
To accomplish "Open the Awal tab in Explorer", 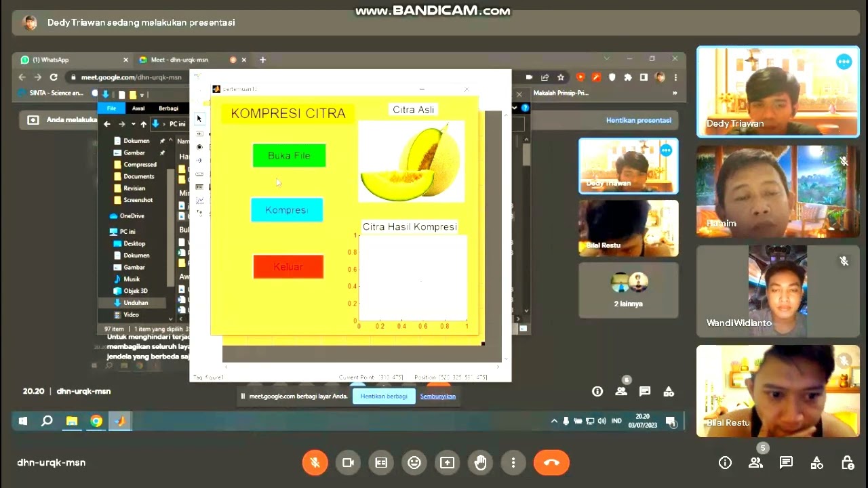I will [138, 108].
